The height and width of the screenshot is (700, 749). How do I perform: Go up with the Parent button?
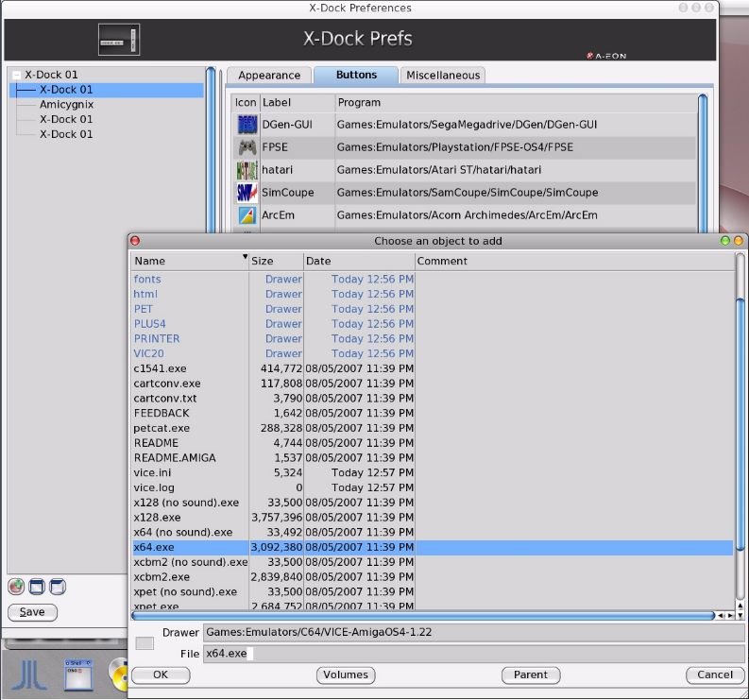[531, 674]
